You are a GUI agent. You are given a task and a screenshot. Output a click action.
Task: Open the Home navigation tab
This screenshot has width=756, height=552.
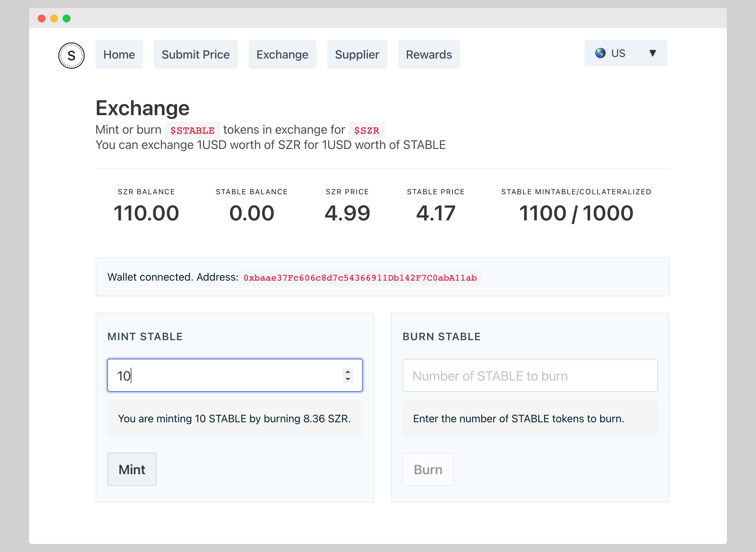click(x=119, y=55)
